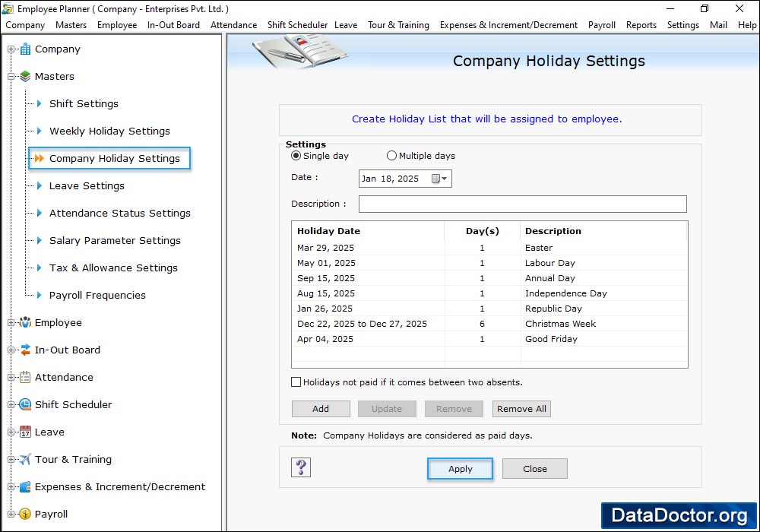Image resolution: width=760 pixels, height=532 pixels.
Task: Click the Holiday Date column header
Action: pyautogui.click(x=368, y=231)
